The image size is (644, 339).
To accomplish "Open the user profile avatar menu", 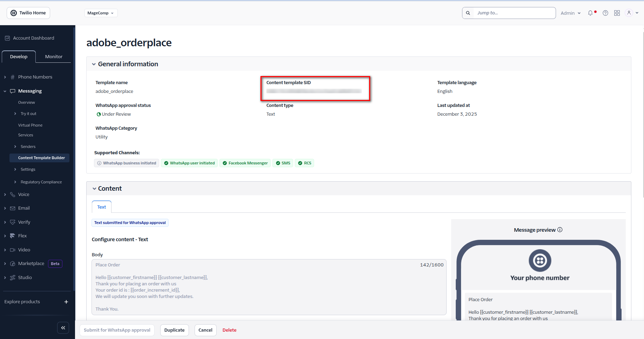I will click(629, 13).
